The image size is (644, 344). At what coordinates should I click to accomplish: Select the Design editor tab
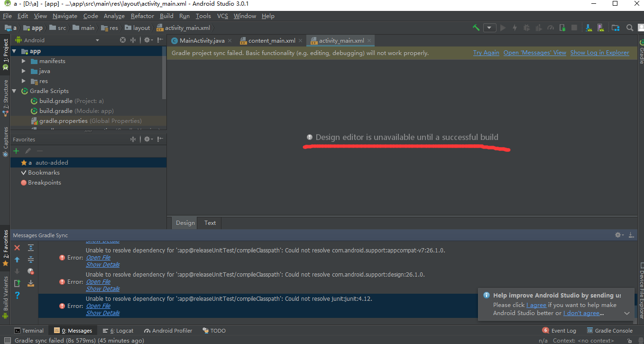tap(185, 223)
